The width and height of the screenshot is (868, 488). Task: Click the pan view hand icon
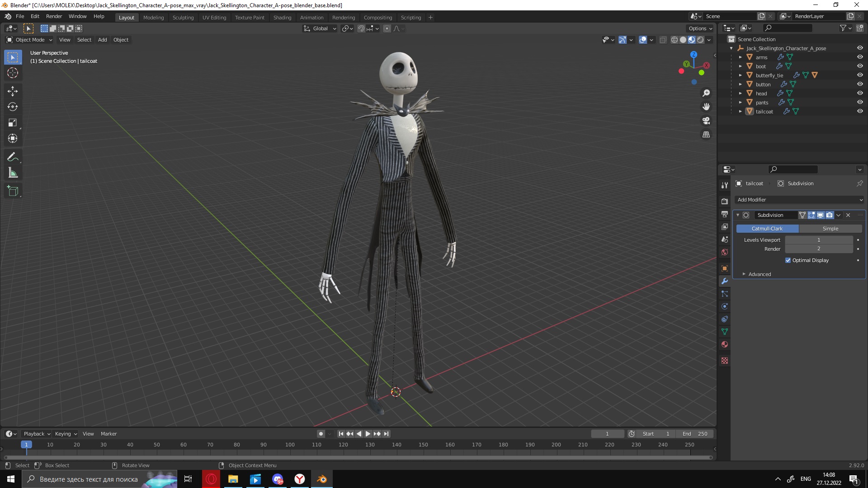coord(706,107)
